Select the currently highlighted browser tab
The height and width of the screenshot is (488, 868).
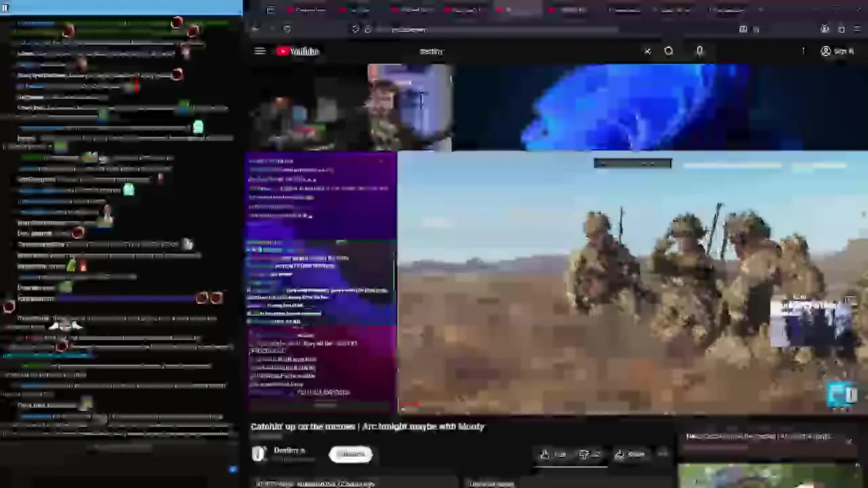click(519, 10)
